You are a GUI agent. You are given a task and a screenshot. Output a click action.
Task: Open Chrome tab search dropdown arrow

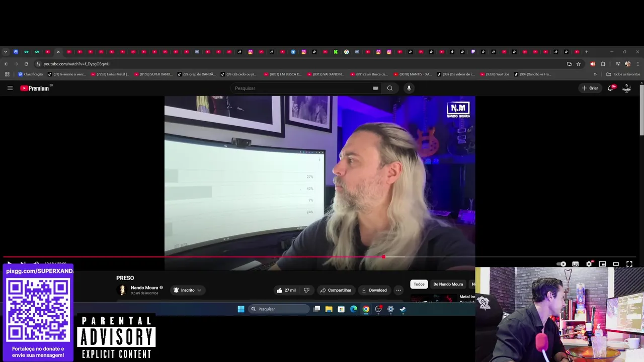(6, 52)
